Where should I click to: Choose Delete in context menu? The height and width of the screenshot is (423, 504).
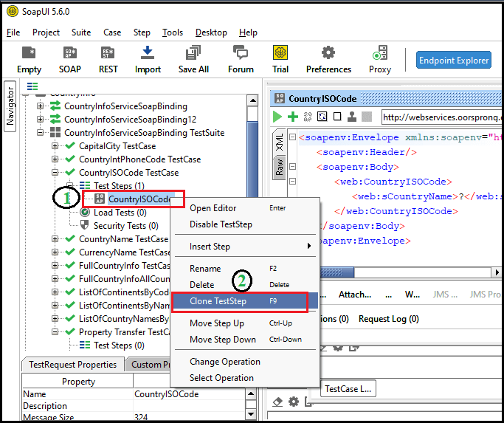(x=244, y=285)
